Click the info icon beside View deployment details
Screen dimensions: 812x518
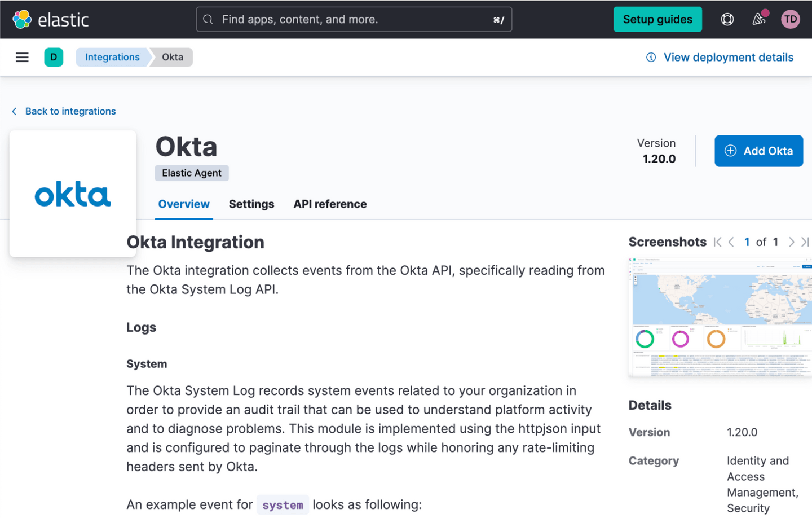(651, 57)
